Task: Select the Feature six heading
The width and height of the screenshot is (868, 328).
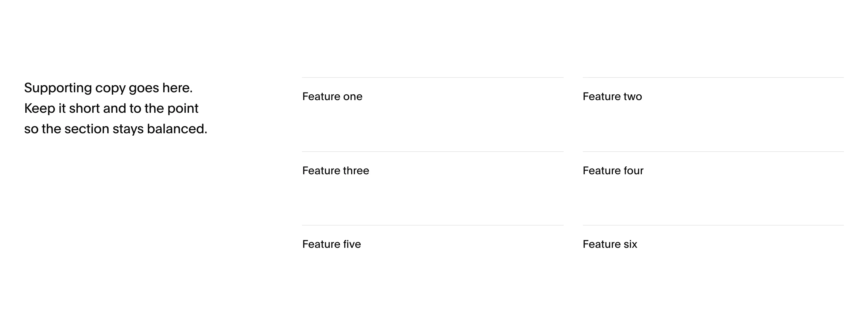Action: coord(610,244)
